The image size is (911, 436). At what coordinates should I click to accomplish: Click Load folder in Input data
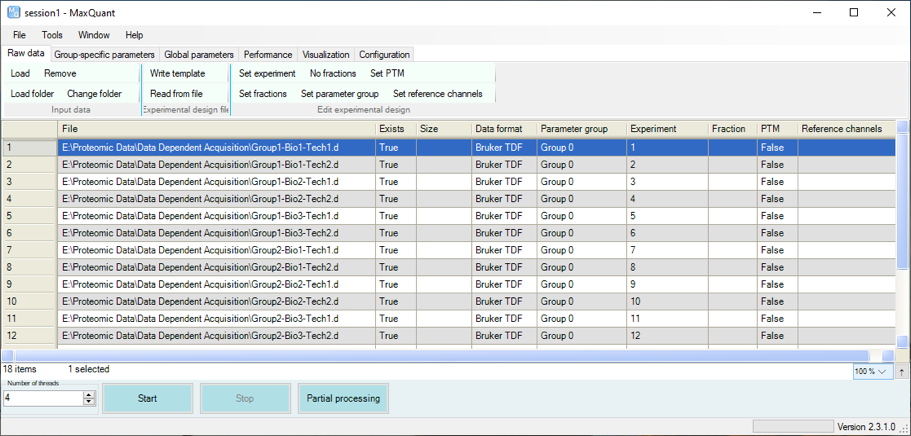coord(32,94)
